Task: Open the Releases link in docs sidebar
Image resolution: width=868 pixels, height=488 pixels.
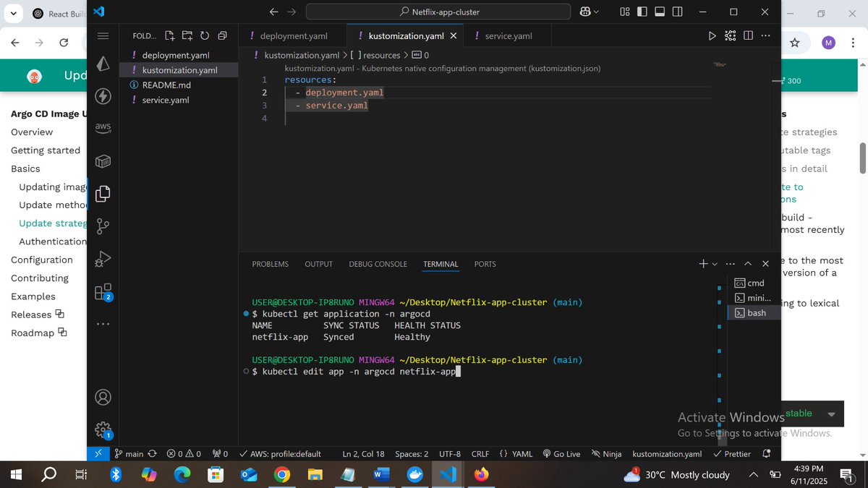Action: tap(38, 314)
